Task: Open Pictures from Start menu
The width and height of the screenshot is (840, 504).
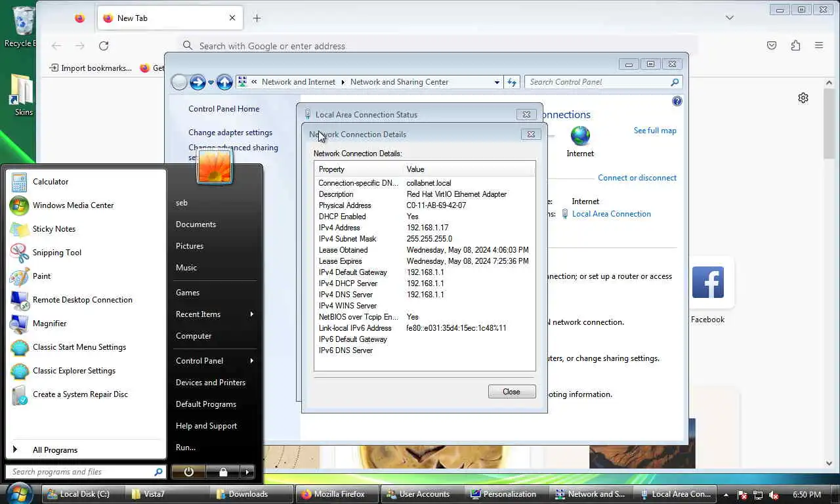Action: (190, 246)
